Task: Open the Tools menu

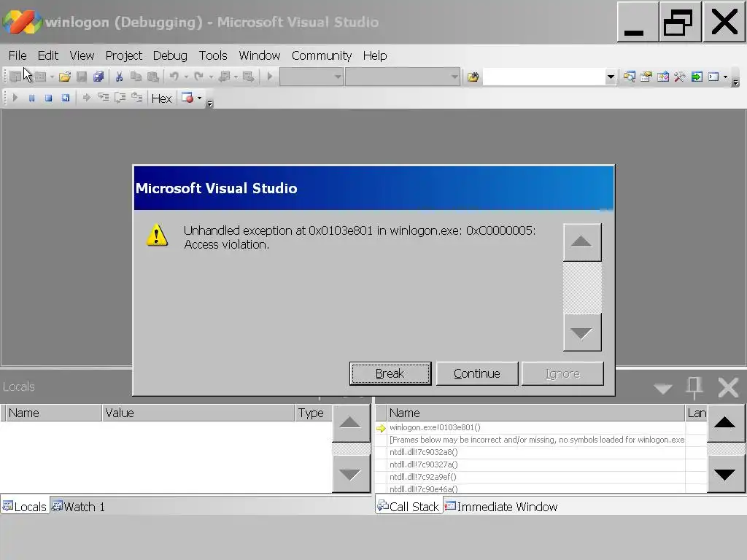Action: 213,55
